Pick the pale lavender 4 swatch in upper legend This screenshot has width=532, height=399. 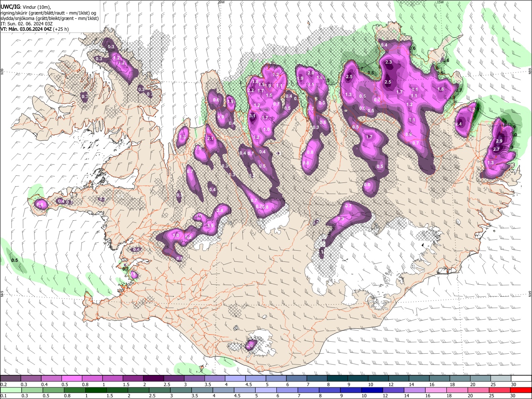[x=235, y=379]
